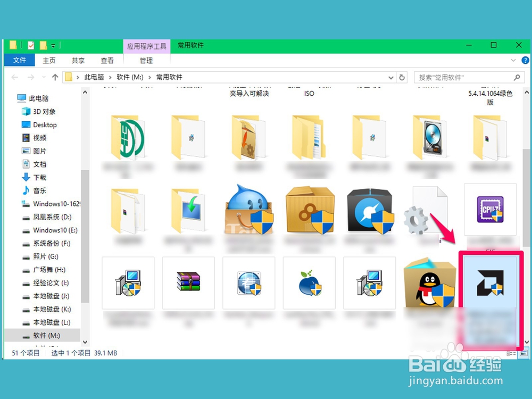Expand the ribbon chevron
This screenshot has width=532, height=399.
click(x=513, y=61)
